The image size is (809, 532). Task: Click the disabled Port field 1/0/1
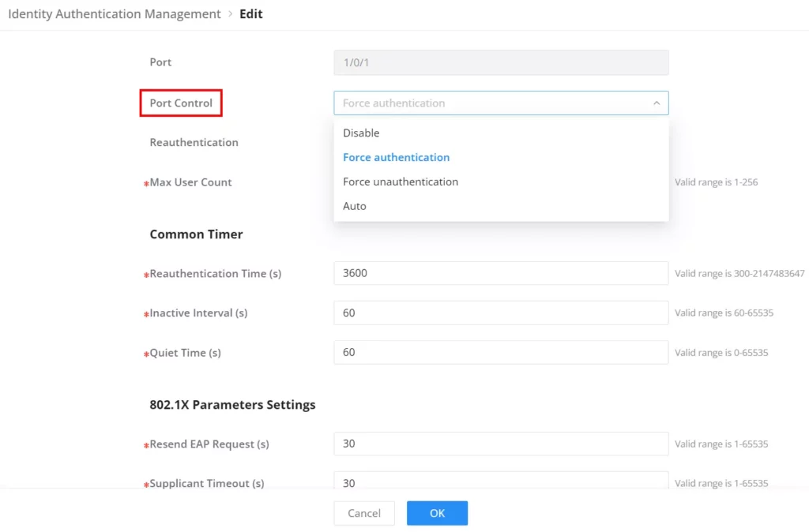pos(501,62)
